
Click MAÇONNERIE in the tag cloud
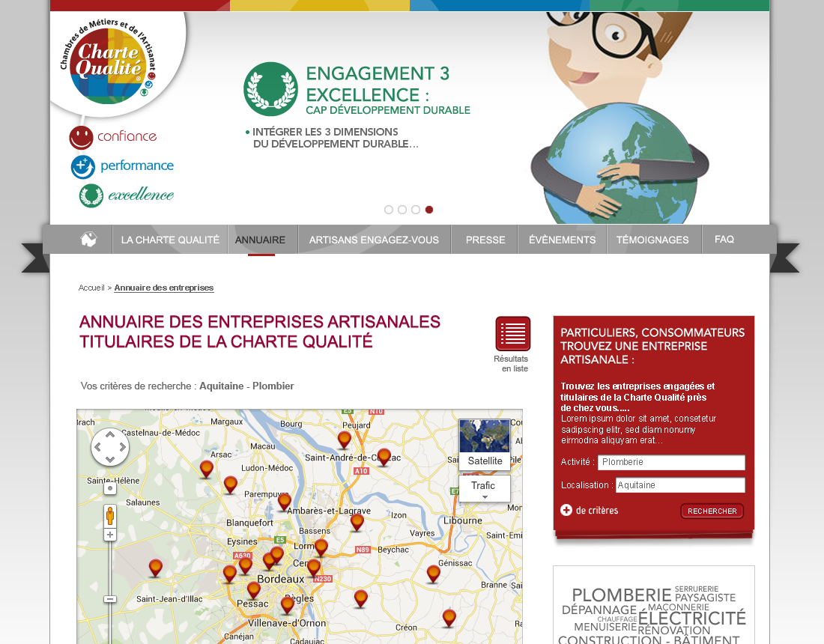pos(679,607)
